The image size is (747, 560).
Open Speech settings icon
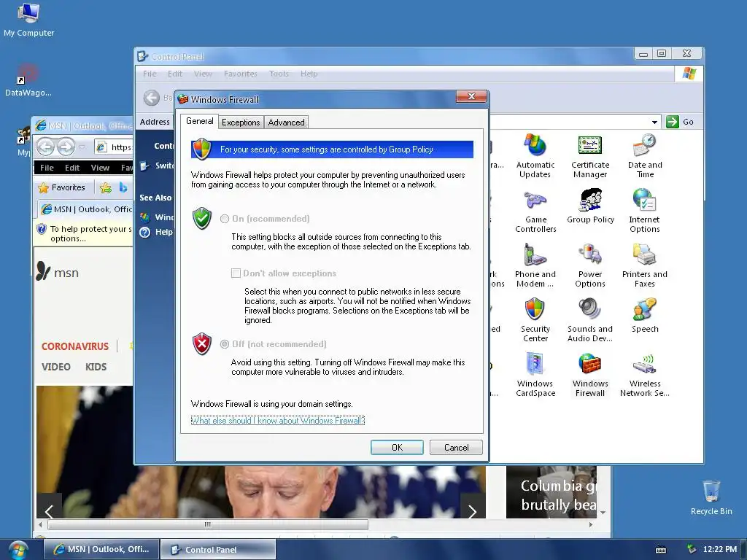[645, 316]
